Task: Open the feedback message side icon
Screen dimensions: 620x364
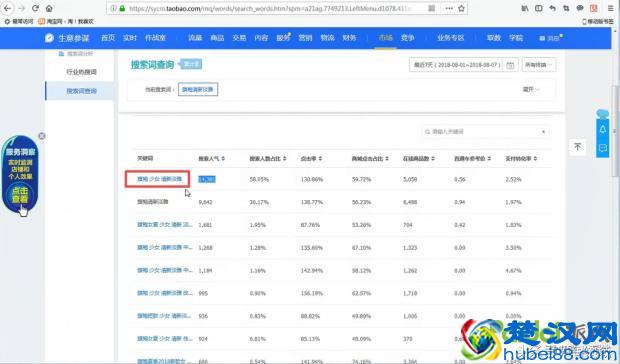Action: [603, 148]
